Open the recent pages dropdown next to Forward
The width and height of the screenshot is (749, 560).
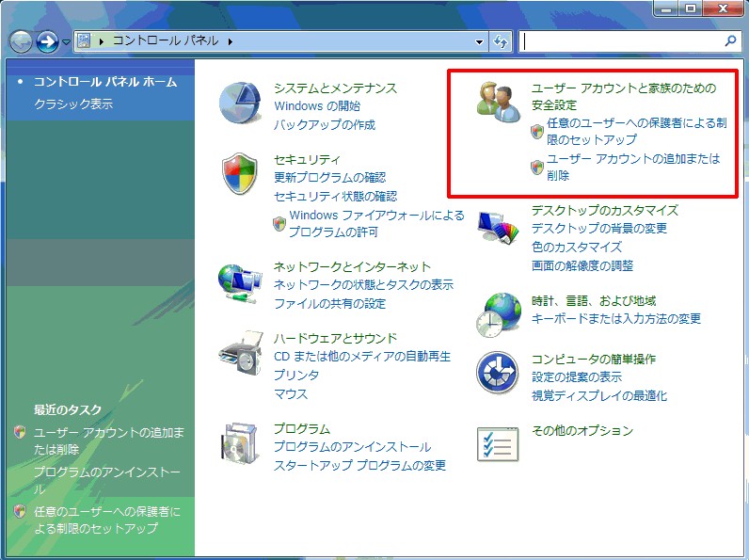coord(67,42)
